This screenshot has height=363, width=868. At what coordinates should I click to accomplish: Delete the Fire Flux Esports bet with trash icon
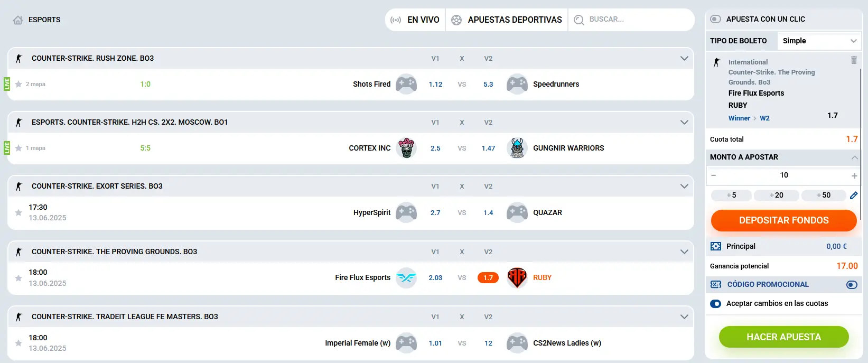pos(854,60)
